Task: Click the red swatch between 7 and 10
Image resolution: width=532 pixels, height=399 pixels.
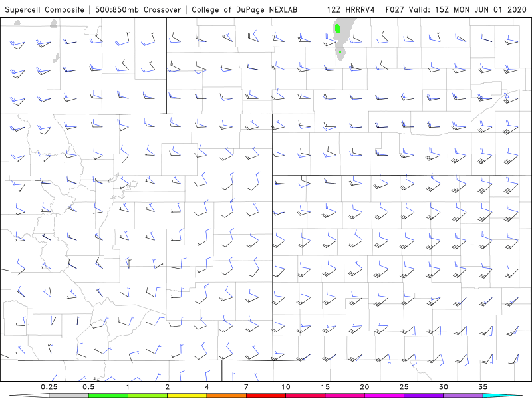Action: (265, 396)
